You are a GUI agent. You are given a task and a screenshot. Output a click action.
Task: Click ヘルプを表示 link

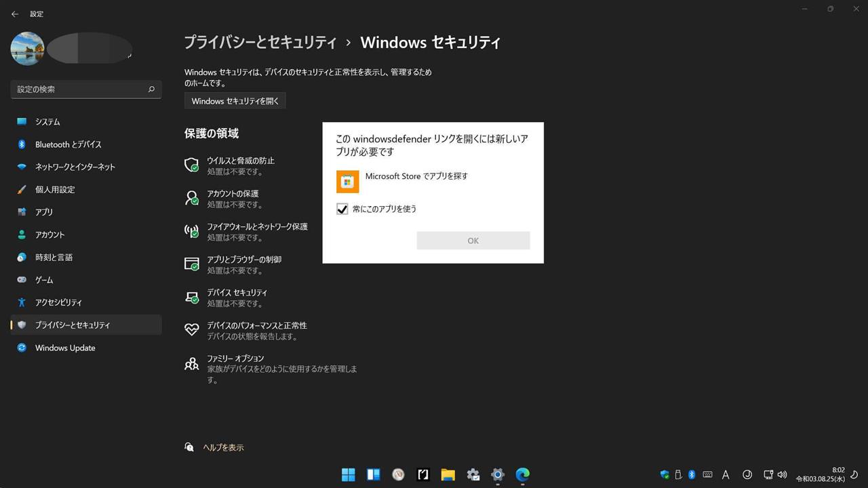point(224,448)
